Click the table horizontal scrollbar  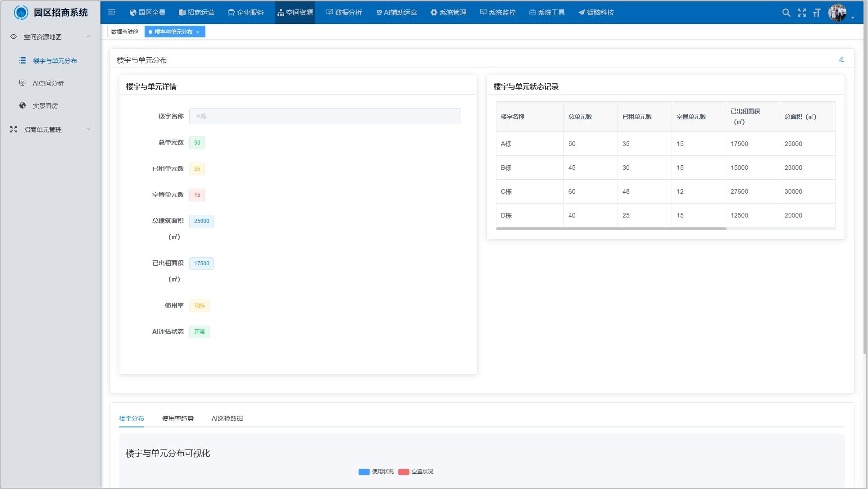(611, 229)
